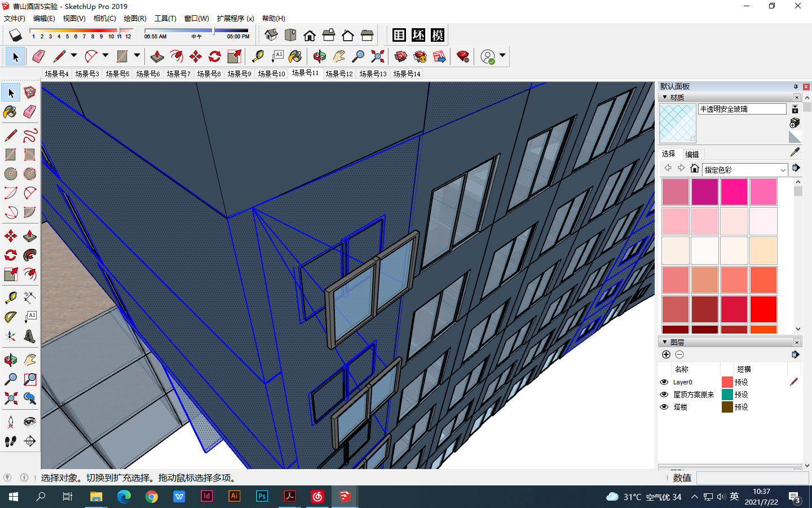Screen dimensions: 812x508
Task: Collapse the 图层 panel section
Action: pos(665,342)
